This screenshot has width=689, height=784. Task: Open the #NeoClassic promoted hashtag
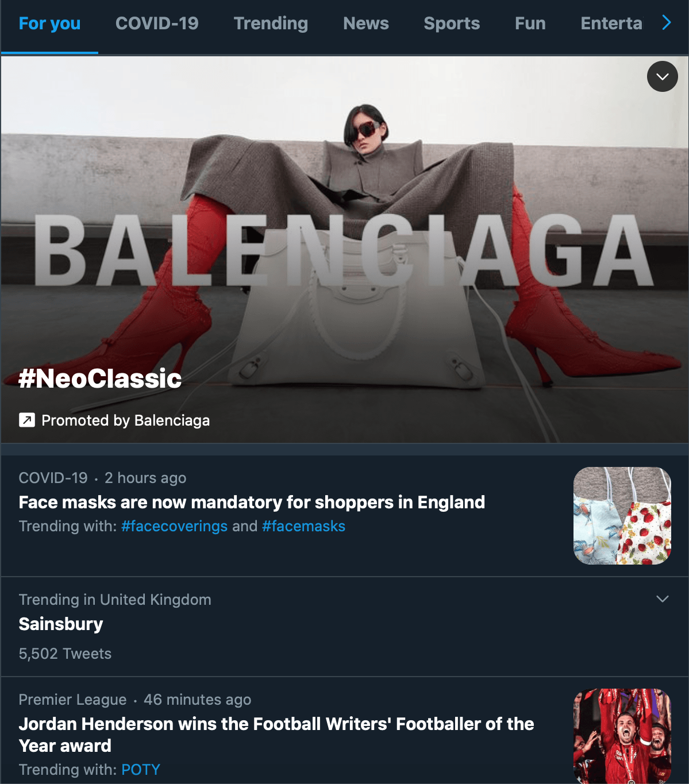click(100, 379)
